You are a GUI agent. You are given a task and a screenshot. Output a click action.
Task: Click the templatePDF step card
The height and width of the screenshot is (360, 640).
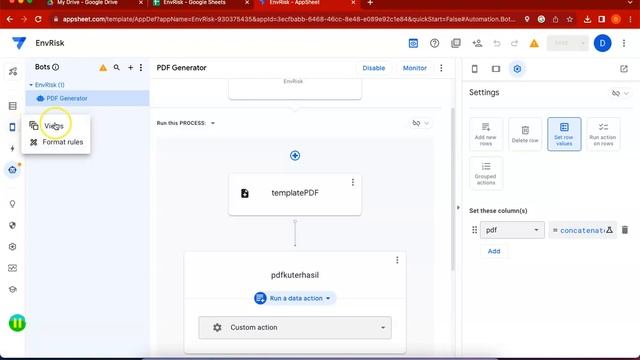[x=295, y=194]
